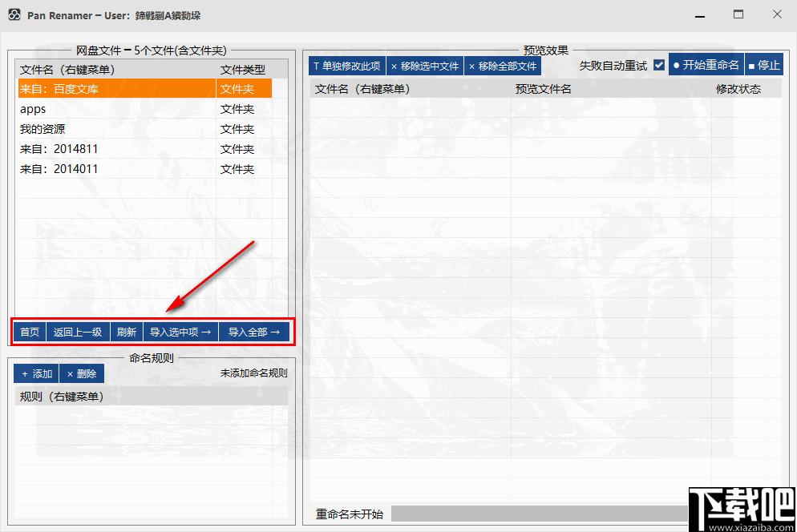Select the 来自：百度文库 folder row
The height and width of the screenshot is (532, 797).
145,89
